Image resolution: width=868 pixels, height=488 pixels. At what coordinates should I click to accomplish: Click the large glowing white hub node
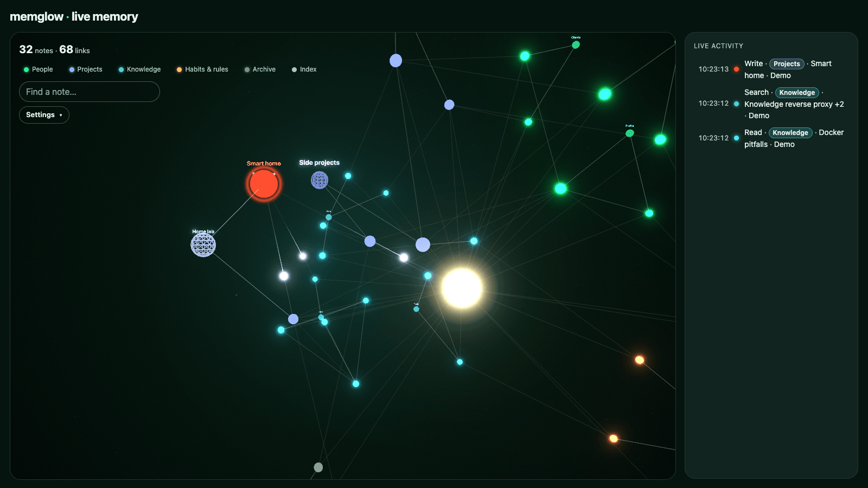tap(462, 288)
